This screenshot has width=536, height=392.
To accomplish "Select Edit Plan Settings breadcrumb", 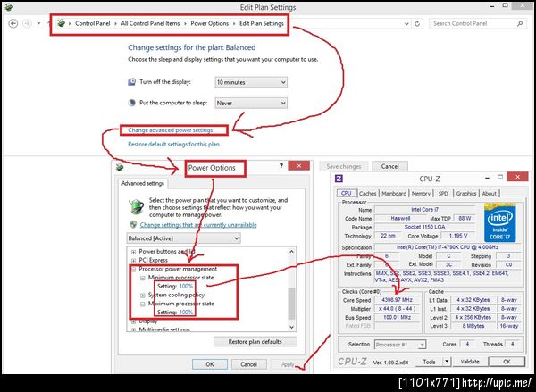I will 262,23.
